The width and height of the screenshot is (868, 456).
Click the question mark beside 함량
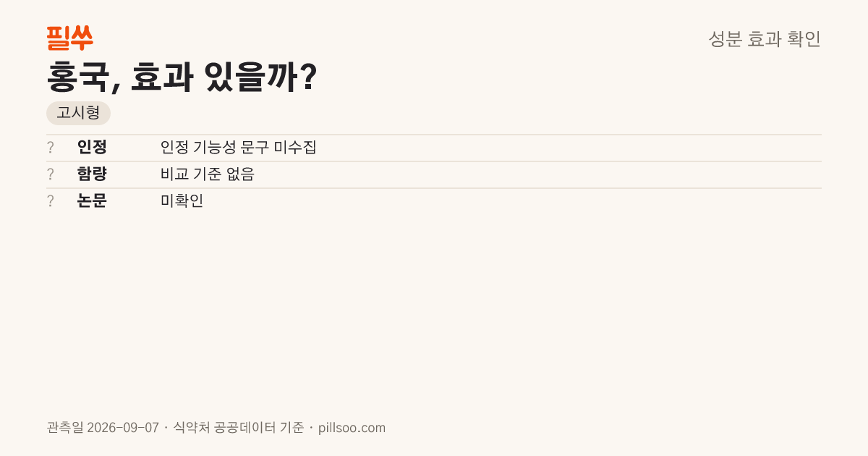pos(51,174)
